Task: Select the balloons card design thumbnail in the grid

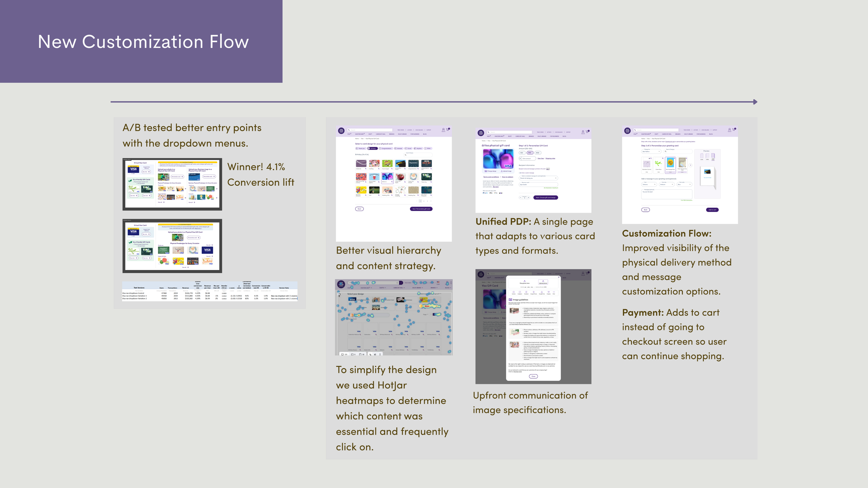Action: tap(387, 177)
